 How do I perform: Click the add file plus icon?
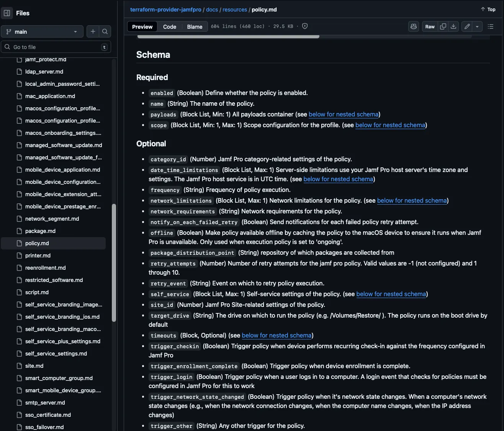(93, 31)
